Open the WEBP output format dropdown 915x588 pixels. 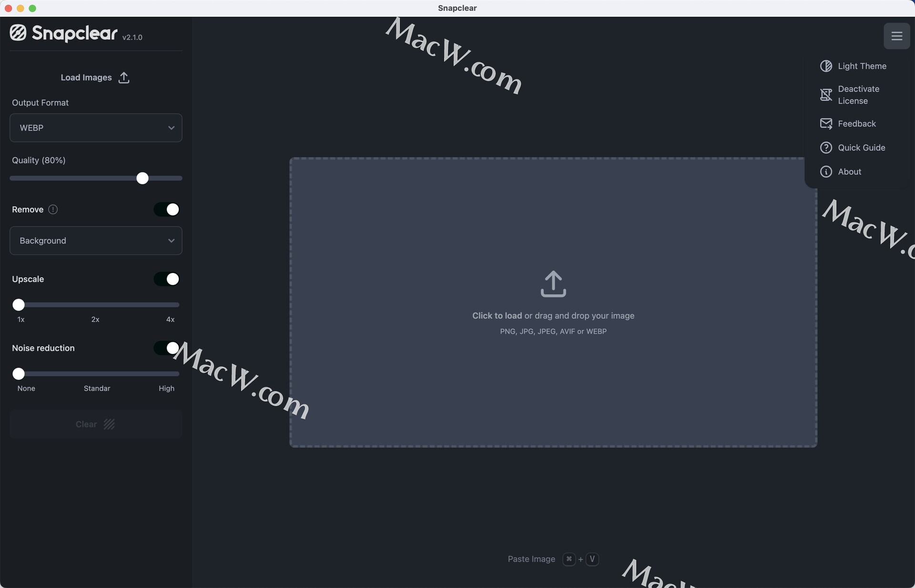[96, 128]
